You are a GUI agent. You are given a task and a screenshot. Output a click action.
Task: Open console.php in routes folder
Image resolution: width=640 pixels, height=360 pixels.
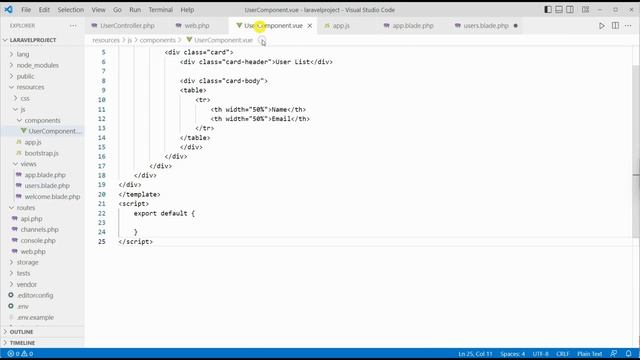38,241
